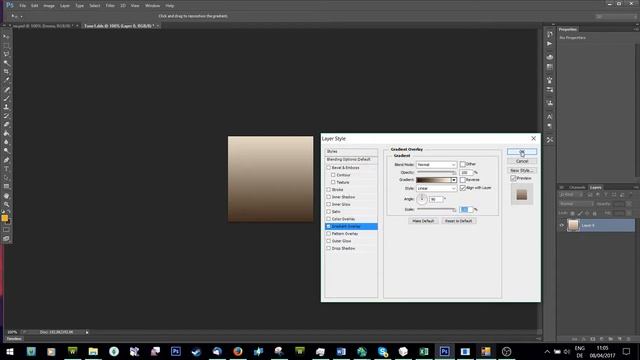Select the Magic Wand tool
Image resolution: width=640 pixels, height=360 pixels.
point(6,63)
